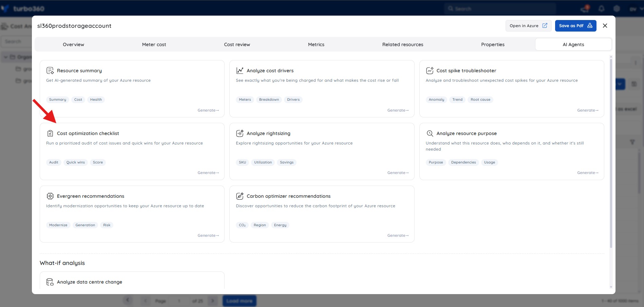644x307 pixels.
Task: Click the Dependencies tag
Action: pyautogui.click(x=463, y=162)
